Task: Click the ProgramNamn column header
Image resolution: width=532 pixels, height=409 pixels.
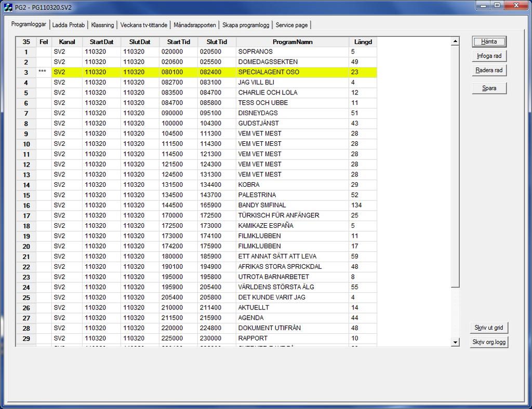Action: (292, 42)
